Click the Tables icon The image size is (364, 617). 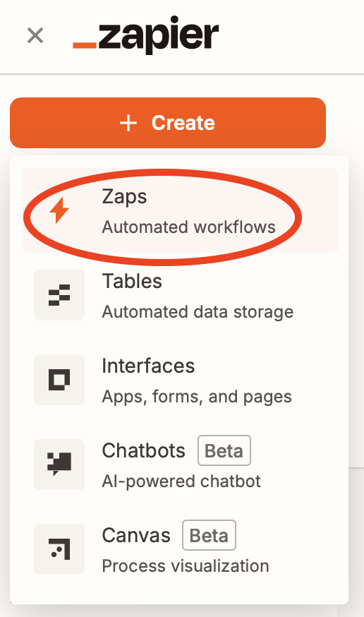(59, 295)
